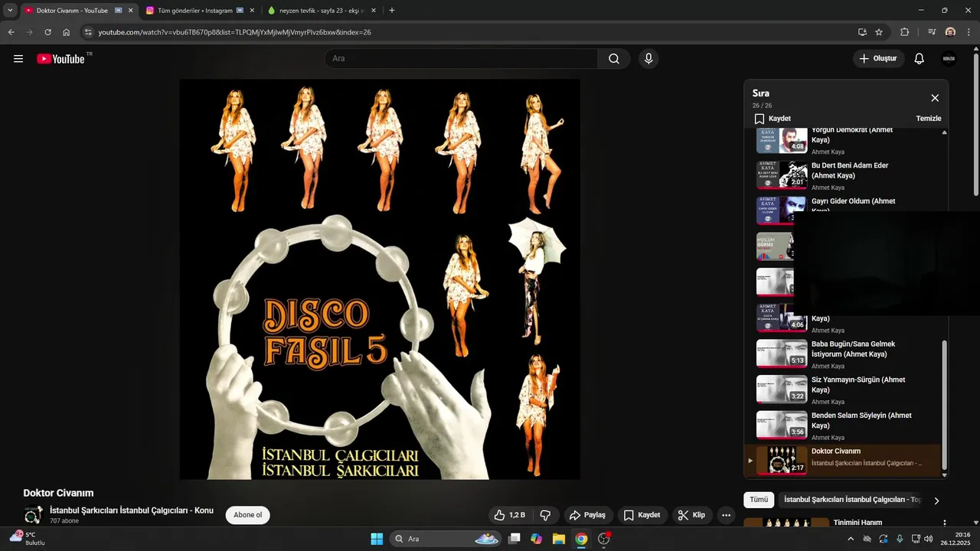Open File Explorer from the taskbar
This screenshot has height=551, width=980.
click(559, 539)
